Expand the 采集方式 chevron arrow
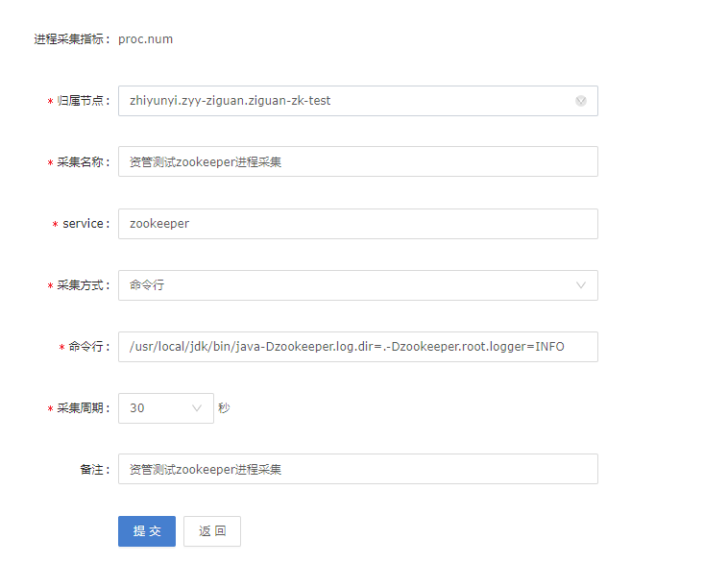 [x=580, y=285]
